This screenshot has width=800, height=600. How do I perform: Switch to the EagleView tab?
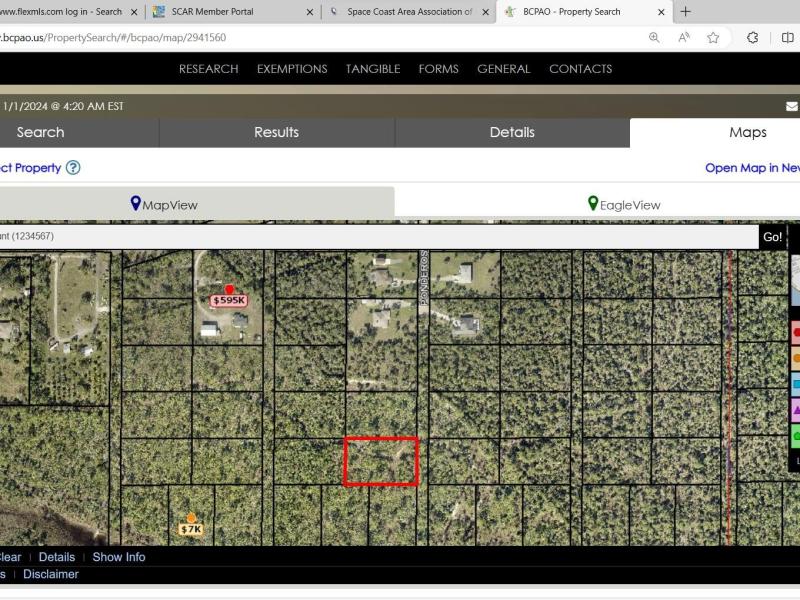click(624, 204)
